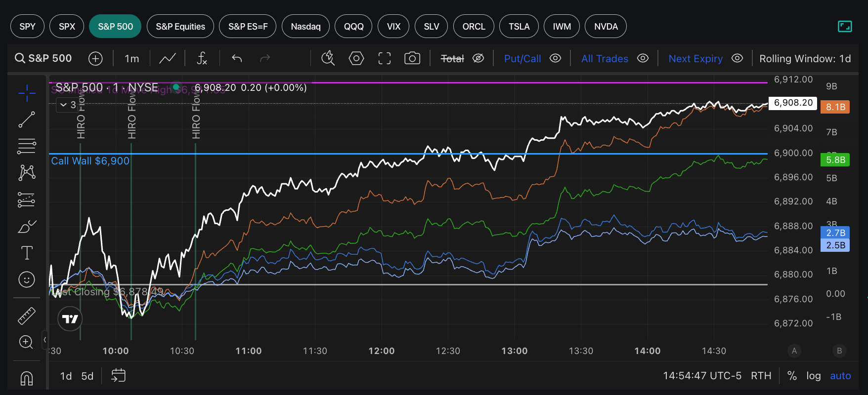Switch to the SLV tab
Image resolution: width=868 pixels, height=395 pixels.
pos(432,26)
